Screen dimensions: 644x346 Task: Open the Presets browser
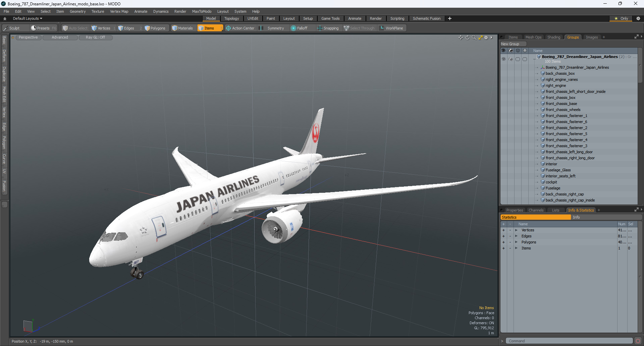tap(43, 28)
